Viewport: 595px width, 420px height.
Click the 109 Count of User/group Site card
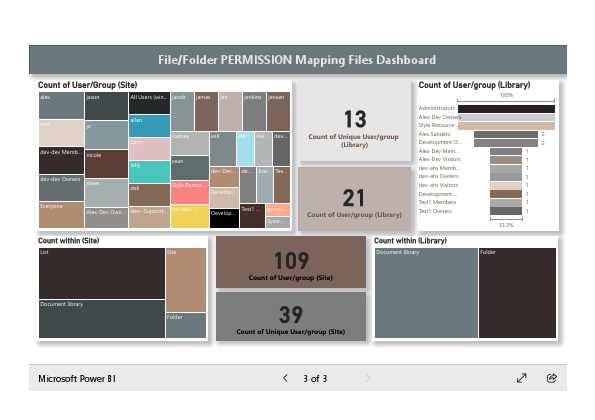tap(291, 262)
